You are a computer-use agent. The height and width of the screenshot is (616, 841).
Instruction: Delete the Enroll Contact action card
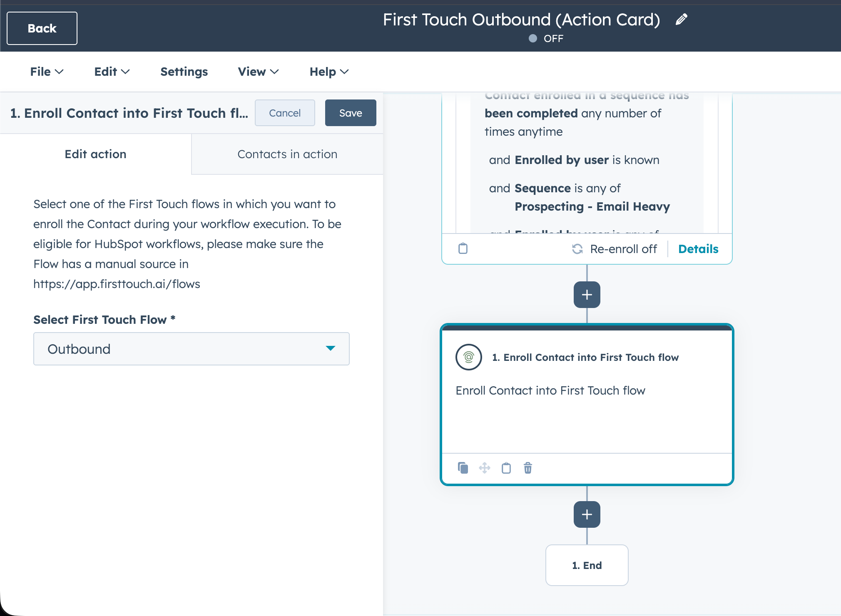527,468
